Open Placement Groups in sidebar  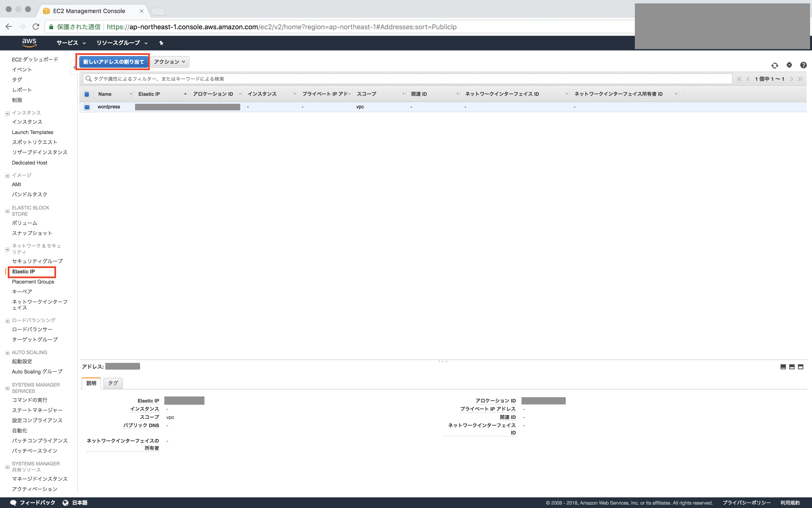(33, 282)
